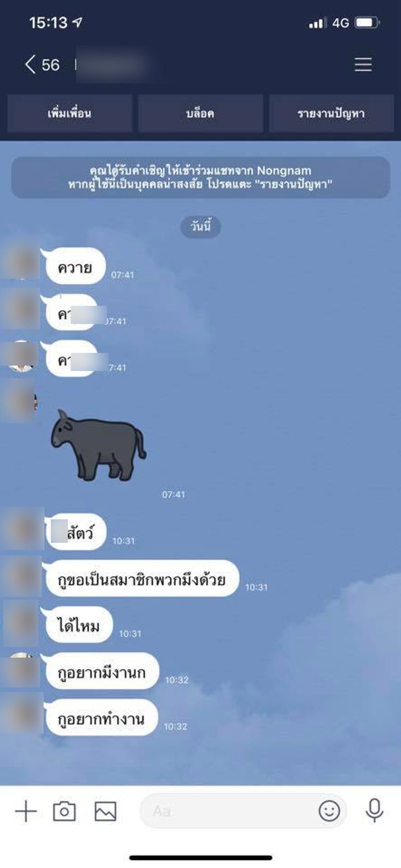Open the emoji sticker smiley icon
This screenshot has height=868, width=401.
(x=329, y=811)
